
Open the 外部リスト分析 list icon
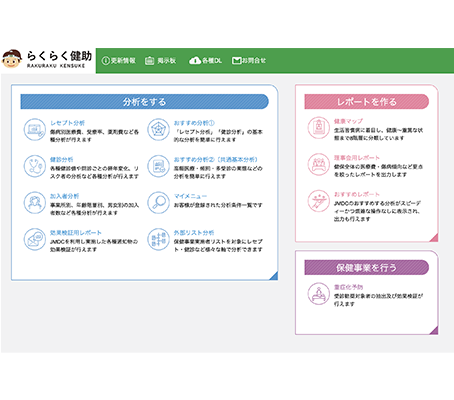point(158,239)
